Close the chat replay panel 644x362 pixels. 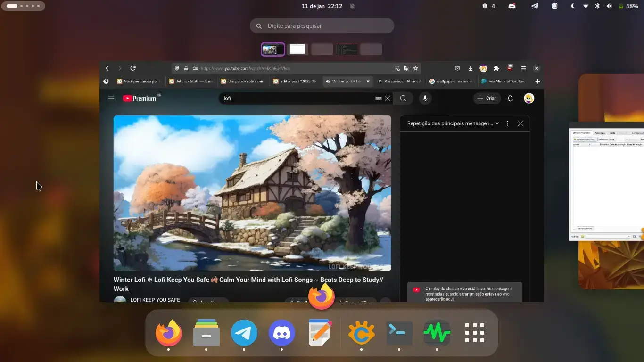coord(520,123)
